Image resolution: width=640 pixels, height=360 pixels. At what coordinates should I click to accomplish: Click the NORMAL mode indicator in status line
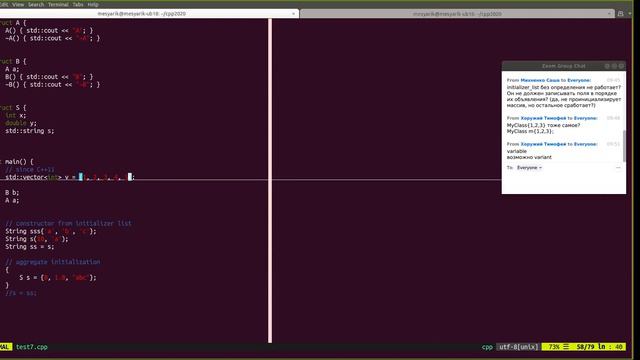[6, 347]
